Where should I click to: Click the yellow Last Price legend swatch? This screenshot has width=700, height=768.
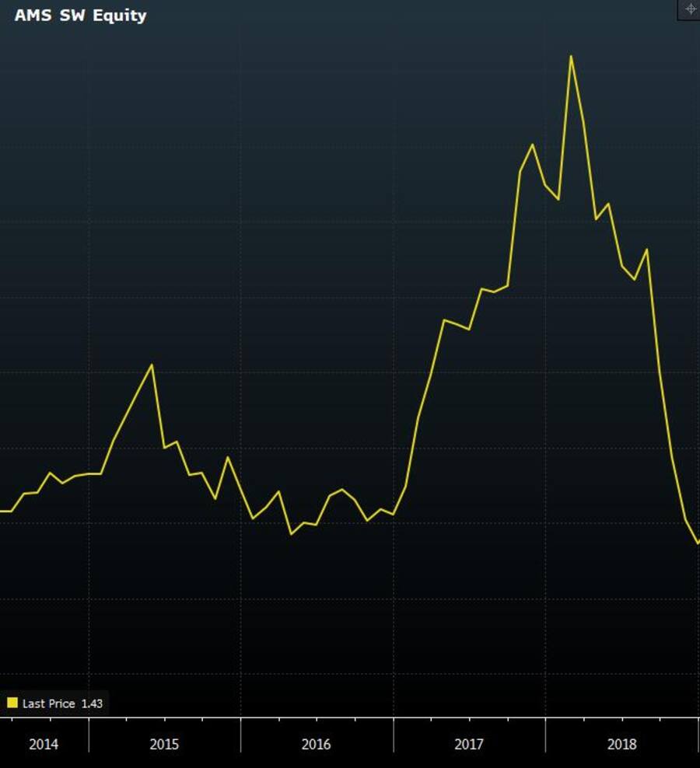click(12, 703)
